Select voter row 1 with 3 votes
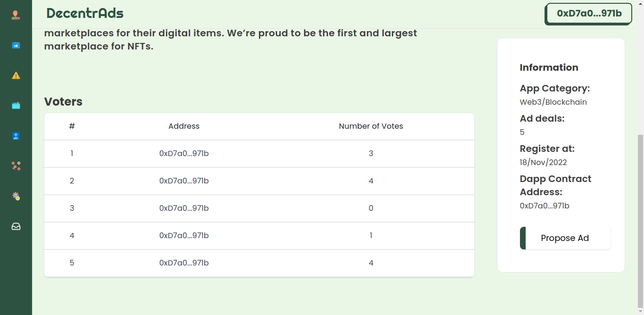This screenshot has width=644, height=315. (x=259, y=154)
